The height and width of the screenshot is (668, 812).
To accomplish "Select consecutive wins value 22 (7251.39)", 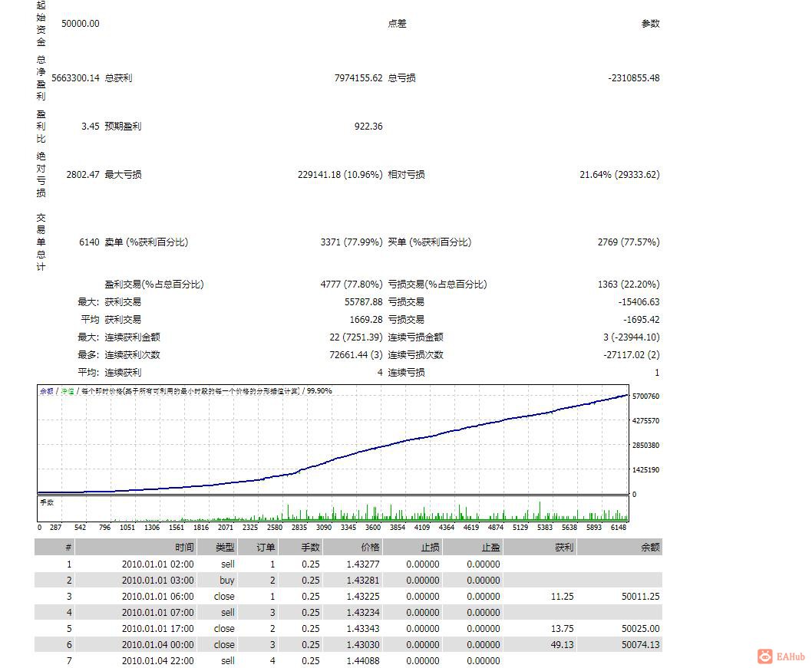I will tap(356, 337).
